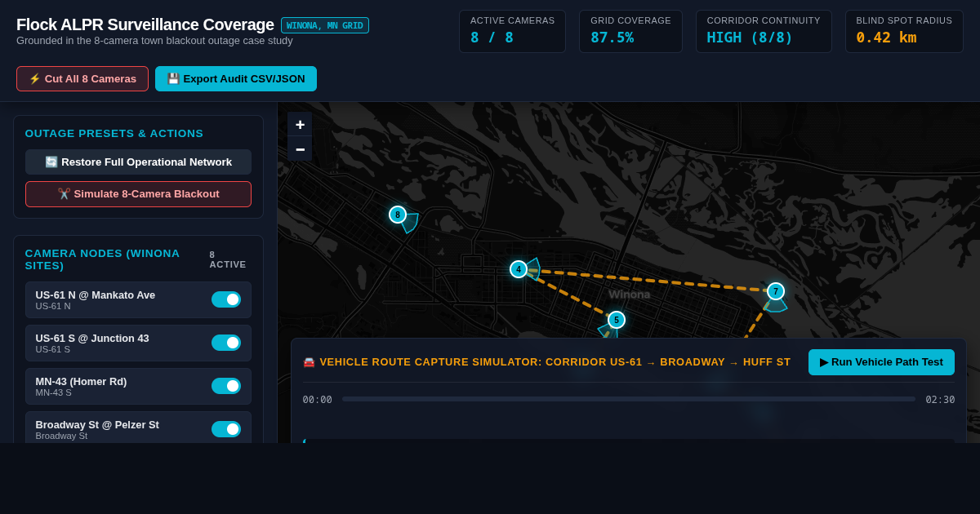Click the Active Cameras 8 / 8 stat
980x514 pixels.
point(512,32)
